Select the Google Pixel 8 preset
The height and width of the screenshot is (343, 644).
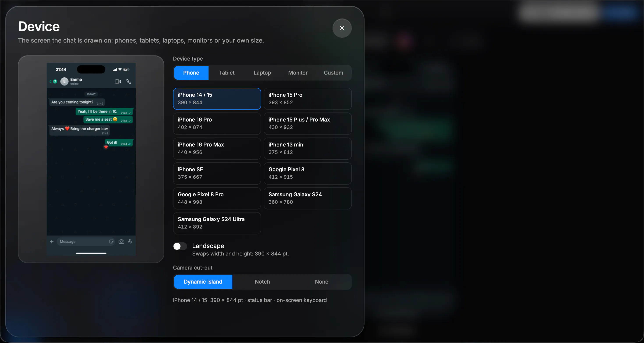click(x=308, y=173)
